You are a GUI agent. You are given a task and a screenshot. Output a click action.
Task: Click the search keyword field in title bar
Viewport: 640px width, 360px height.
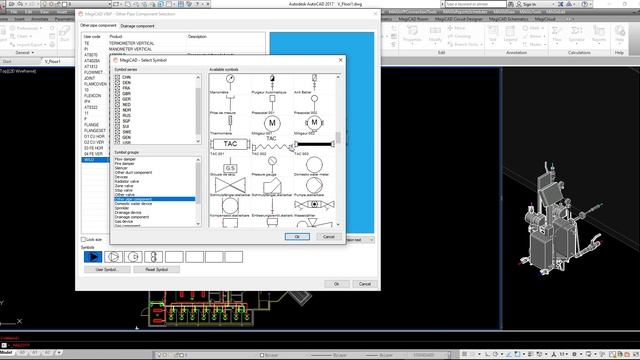[476, 4]
